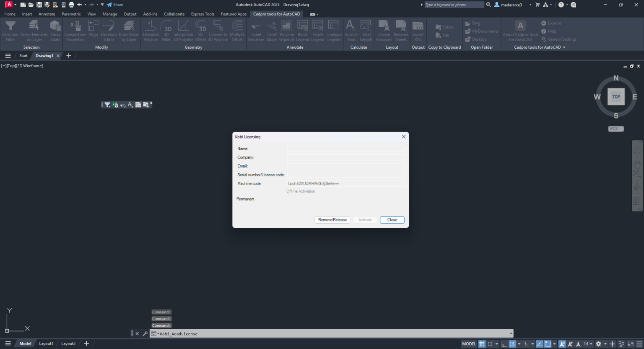Click the Offline Activation link
Screen dimensions: 644x349
click(300, 191)
